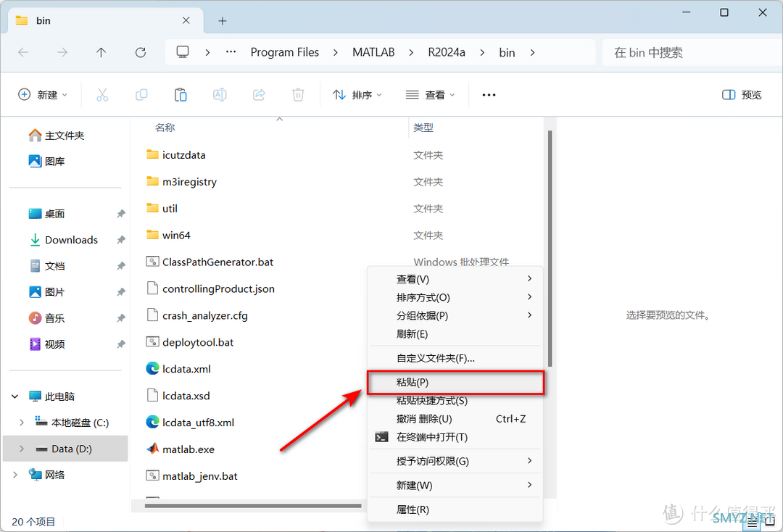Expand Local Disk (C:) tree node

click(22, 423)
